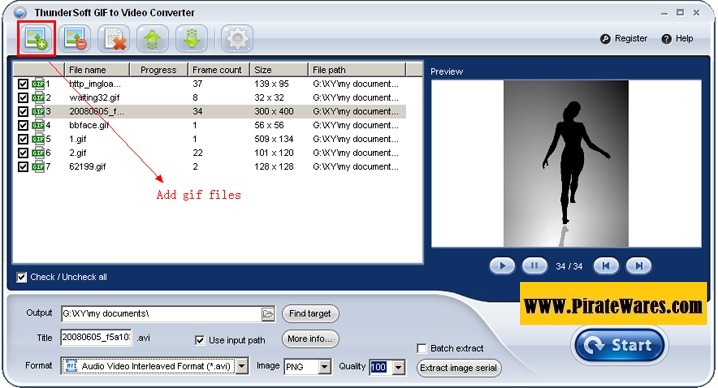The image size is (718, 388).
Task: Browse output folder with the folder icon
Action: [x=268, y=314]
